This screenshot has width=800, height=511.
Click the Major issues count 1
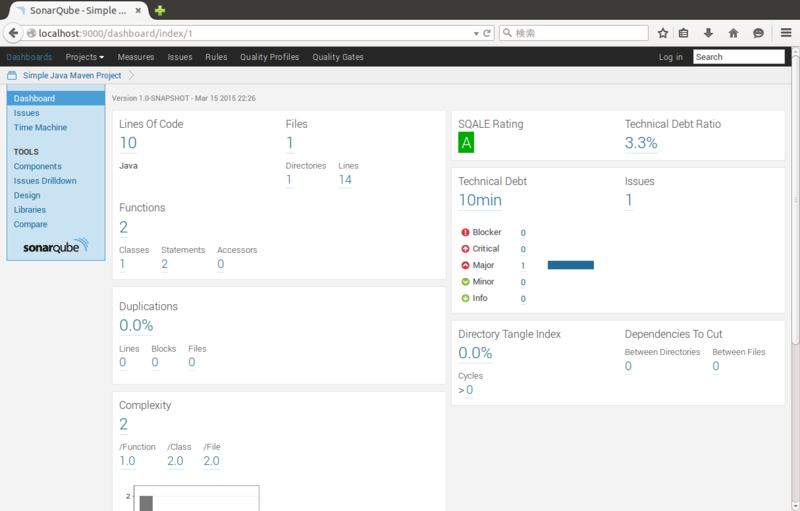(523, 266)
